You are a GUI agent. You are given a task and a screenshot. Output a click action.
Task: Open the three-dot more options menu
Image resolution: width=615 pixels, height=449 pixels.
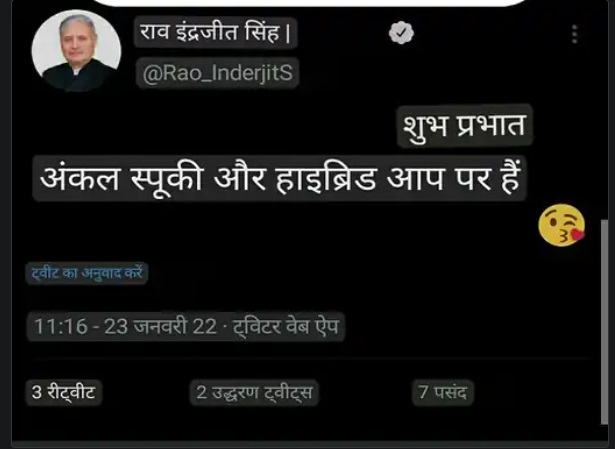click(575, 34)
